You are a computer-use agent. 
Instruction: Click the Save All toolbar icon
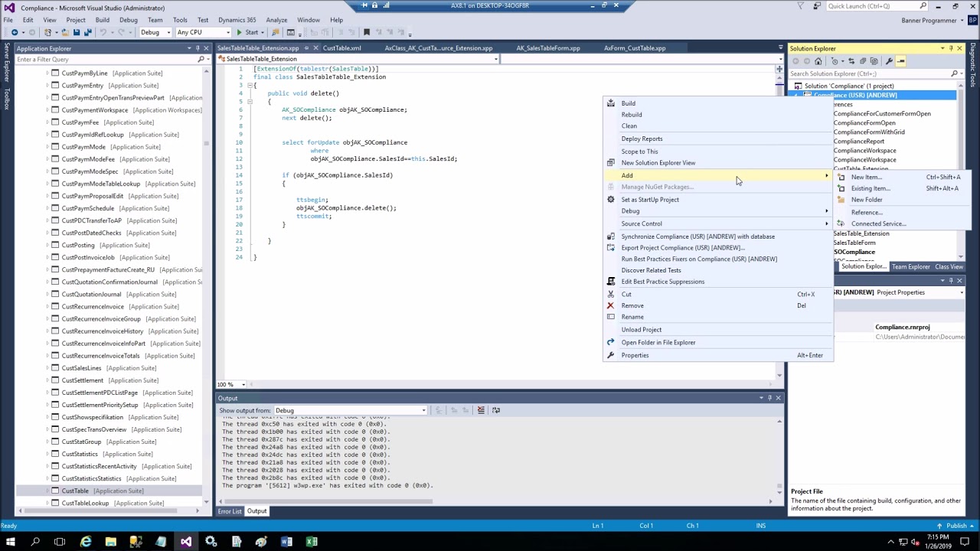click(x=87, y=32)
